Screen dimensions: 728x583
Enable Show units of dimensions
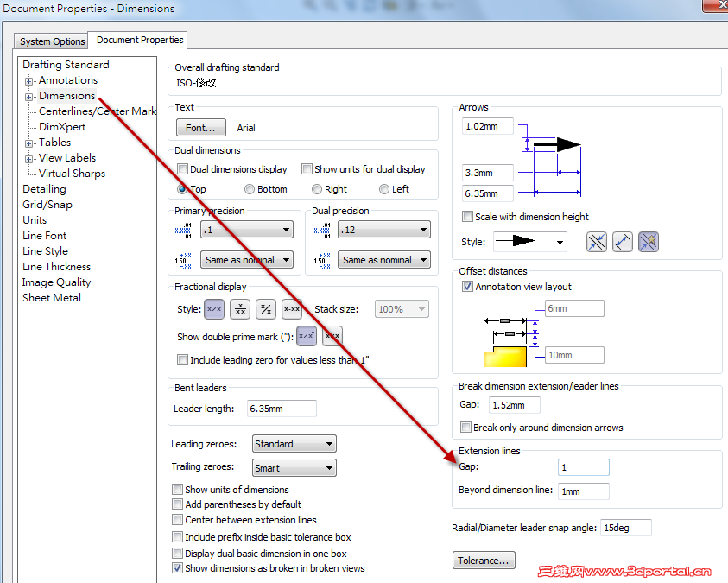[177, 489]
